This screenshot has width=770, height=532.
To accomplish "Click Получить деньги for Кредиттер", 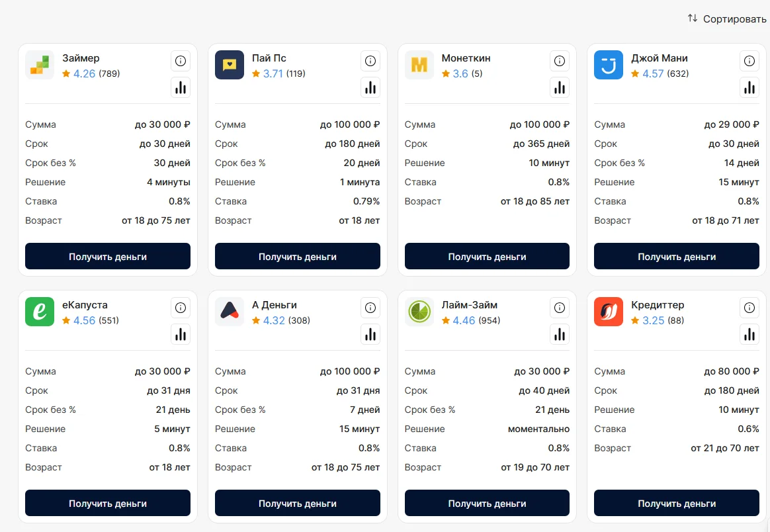I will (x=677, y=503).
